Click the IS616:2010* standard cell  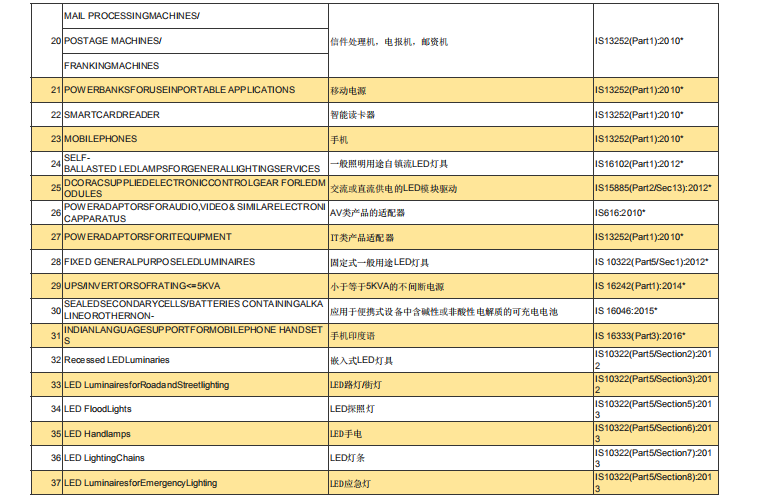click(620, 213)
